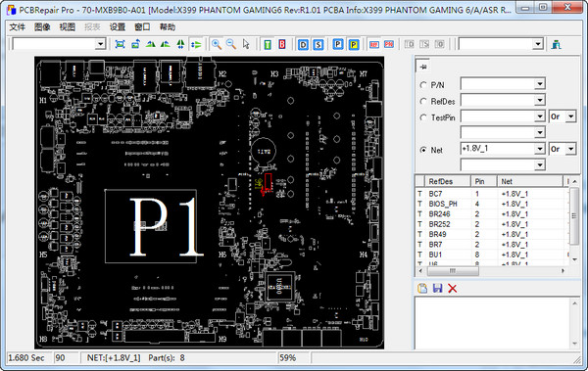
Task: Click inside the notes text area
Action: tap(492, 323)
